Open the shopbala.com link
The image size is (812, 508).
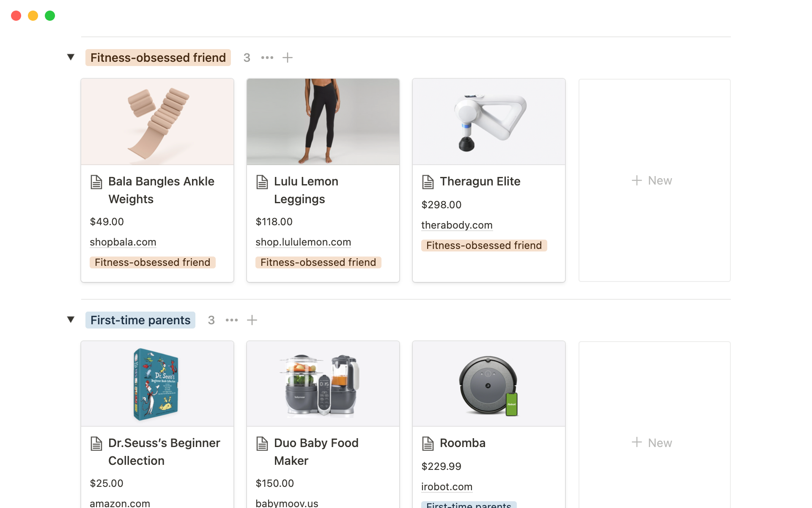[123, 242]
